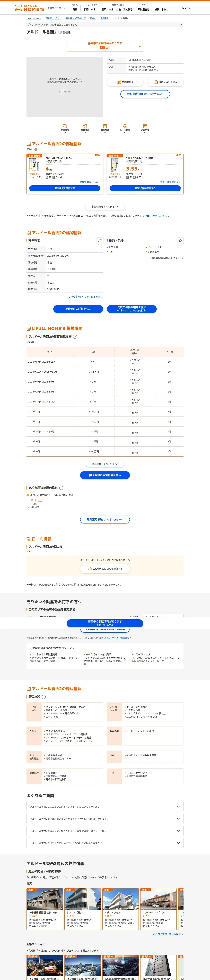Open help icon beside 周辺施設
This screenshot has height=980, width=210.
(44, 697)
